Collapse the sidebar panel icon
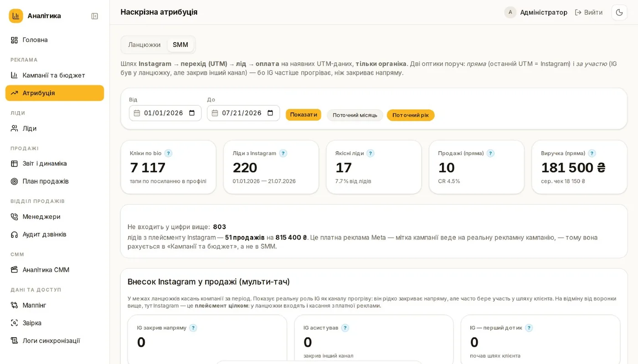This screenshot has height=364, width=638. click(95, 16)
